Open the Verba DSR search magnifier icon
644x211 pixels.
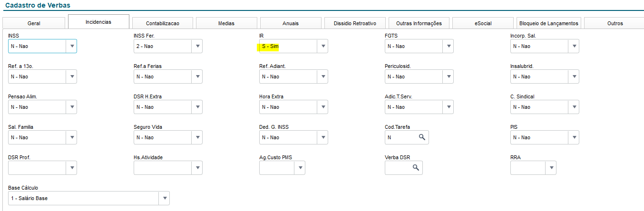point(416,168)
